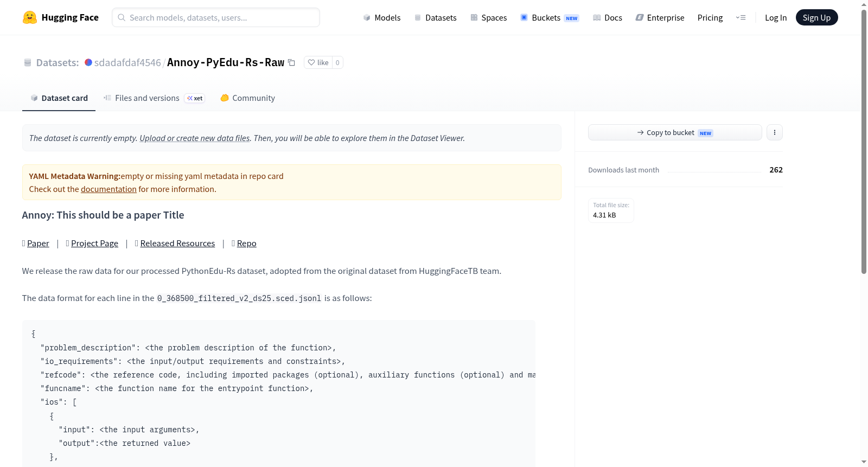
Task: Open the Models page
Action: 382,17
